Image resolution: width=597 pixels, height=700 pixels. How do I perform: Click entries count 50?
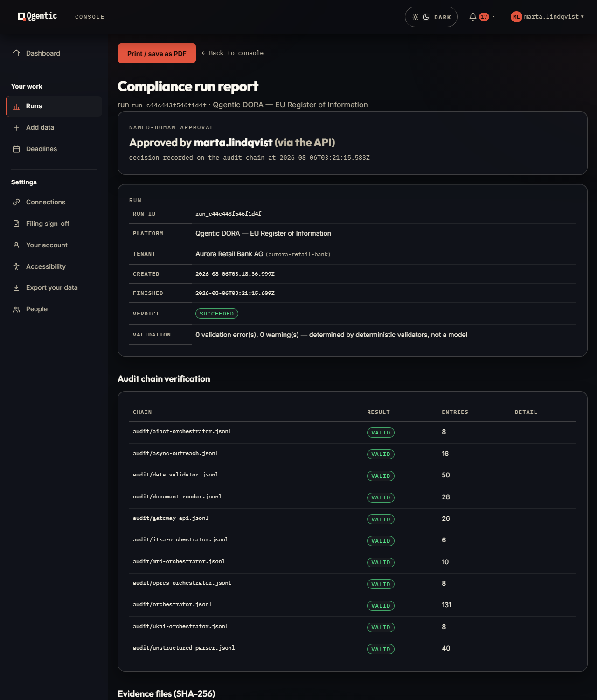[446, 475]
